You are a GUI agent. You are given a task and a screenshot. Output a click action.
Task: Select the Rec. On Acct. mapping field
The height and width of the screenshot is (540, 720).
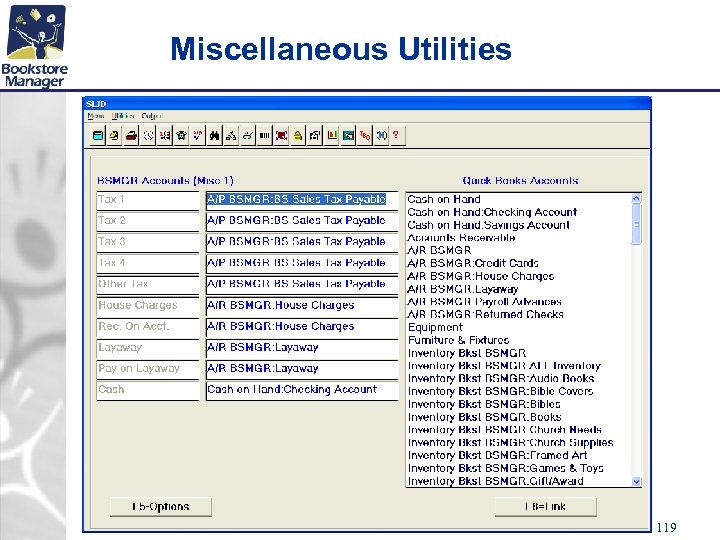(x=302, y=326)
